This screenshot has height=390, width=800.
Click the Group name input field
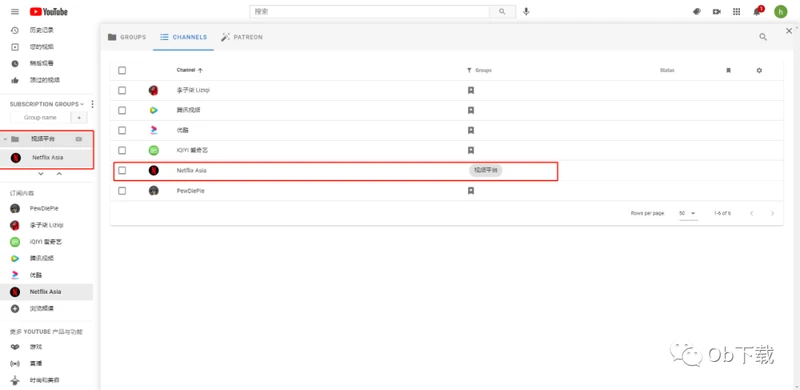coord(40,117)
